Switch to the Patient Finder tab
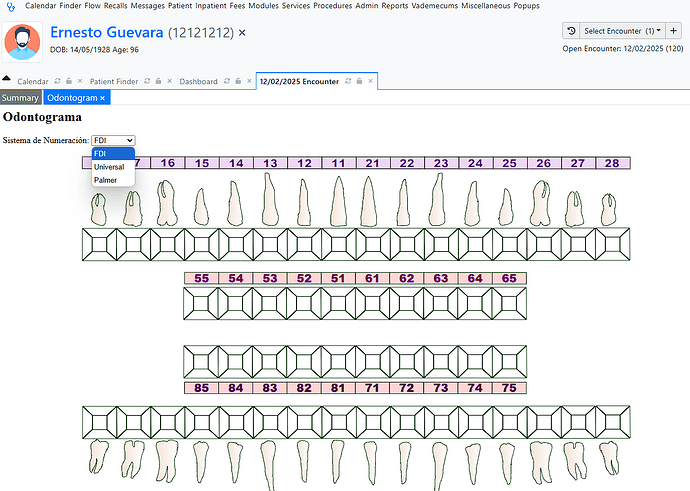The image size is (690, 491). pos(114,81)
